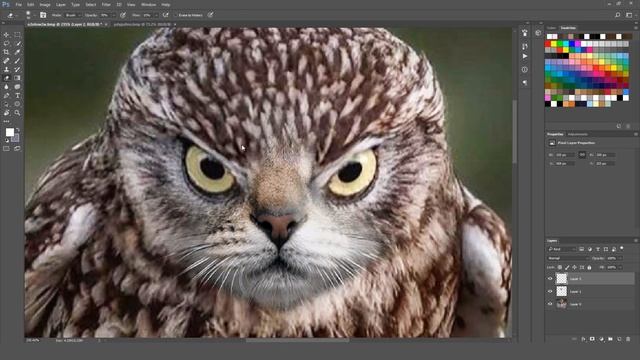Select the Lasso tool

coord(7,43)
